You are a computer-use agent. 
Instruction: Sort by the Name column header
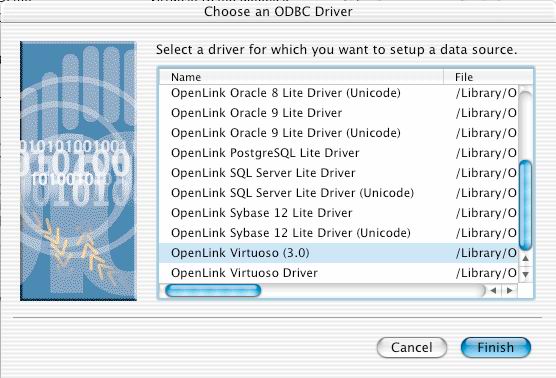coord(301,77)
